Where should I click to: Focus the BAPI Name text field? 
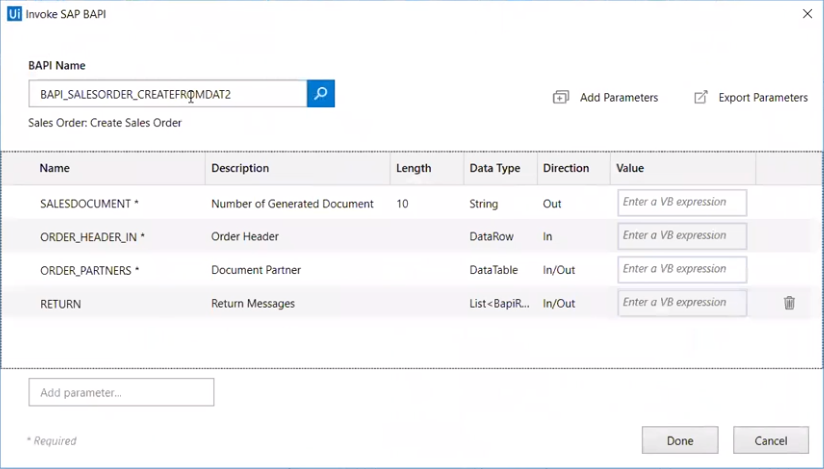pos(167,94)
